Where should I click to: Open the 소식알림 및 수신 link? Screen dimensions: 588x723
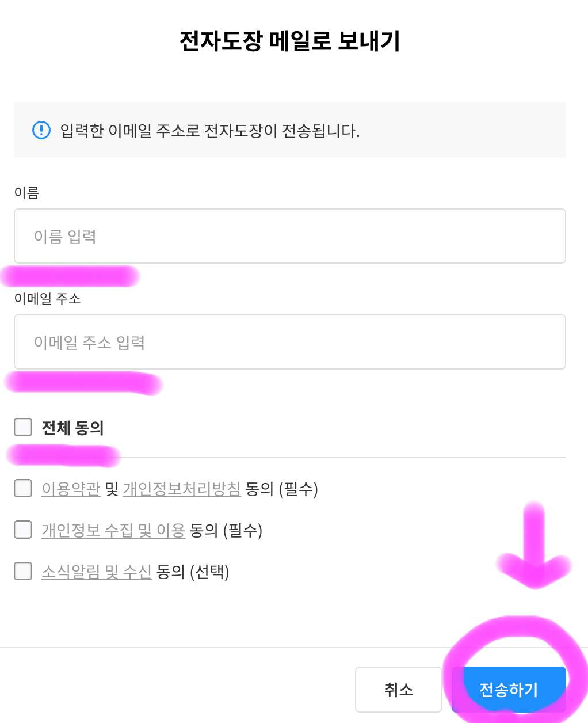point(97,572)
